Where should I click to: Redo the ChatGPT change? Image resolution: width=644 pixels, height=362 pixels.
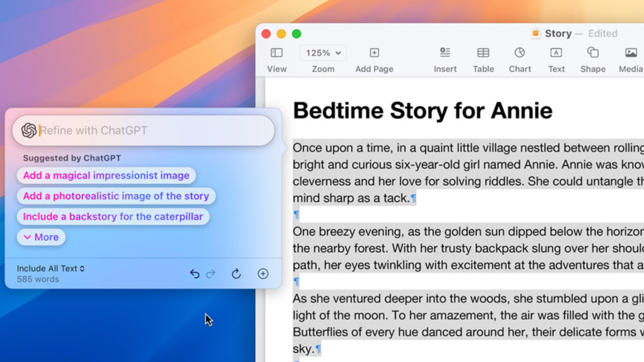pos(211,274)
